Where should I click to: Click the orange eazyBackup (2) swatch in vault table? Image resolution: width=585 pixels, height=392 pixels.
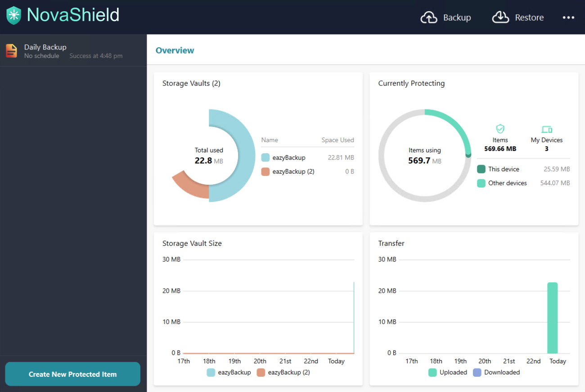point(265,172)
